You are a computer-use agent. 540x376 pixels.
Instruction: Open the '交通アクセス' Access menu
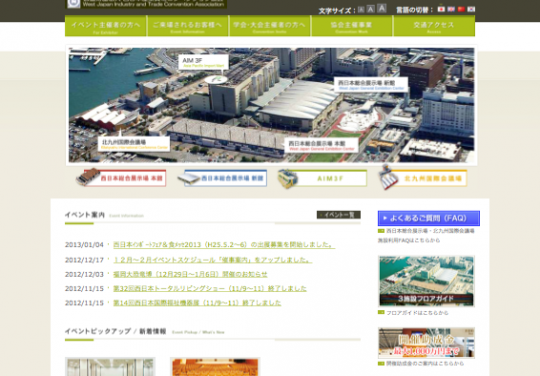(434, 26)
